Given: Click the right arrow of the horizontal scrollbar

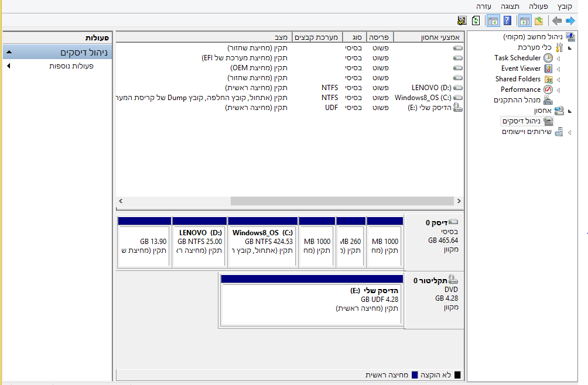Looking at the screenshot, I should 459,201.
